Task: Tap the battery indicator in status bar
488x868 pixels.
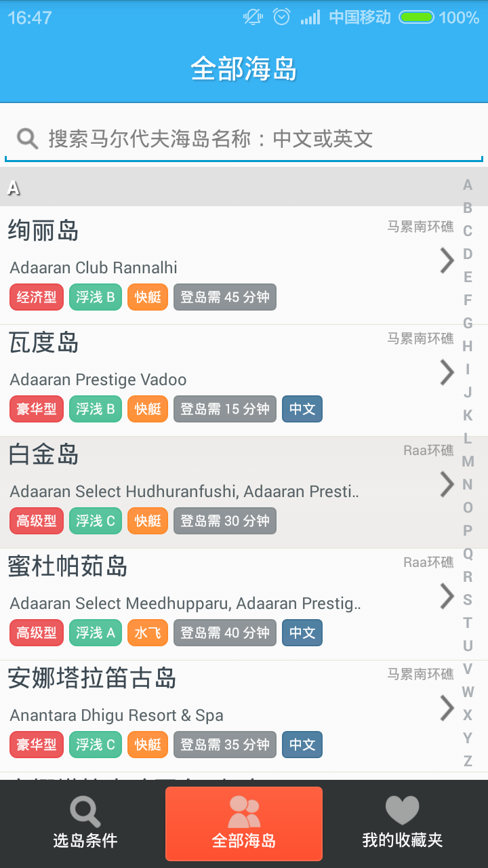Action: (415, 17)
